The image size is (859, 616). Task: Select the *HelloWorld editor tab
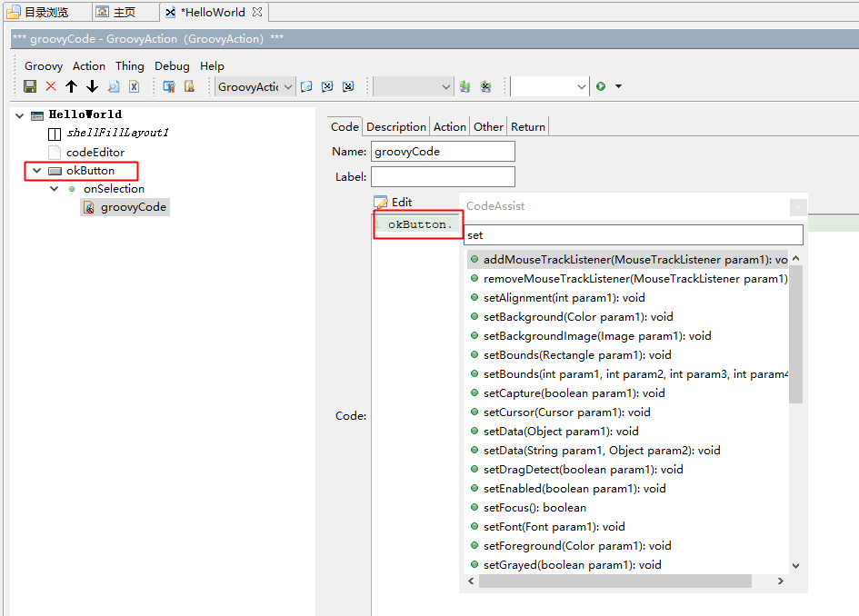pos(213,12)
